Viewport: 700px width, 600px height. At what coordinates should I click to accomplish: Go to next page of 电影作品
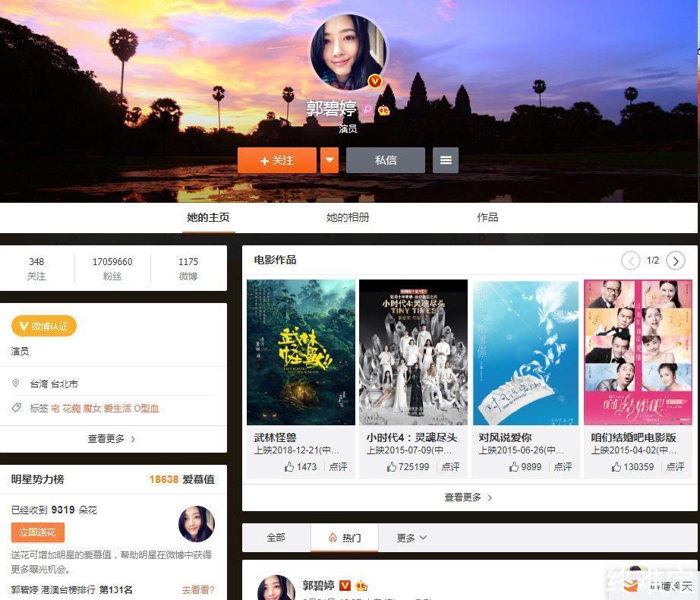pyautogui.click(x=675, y=261)
